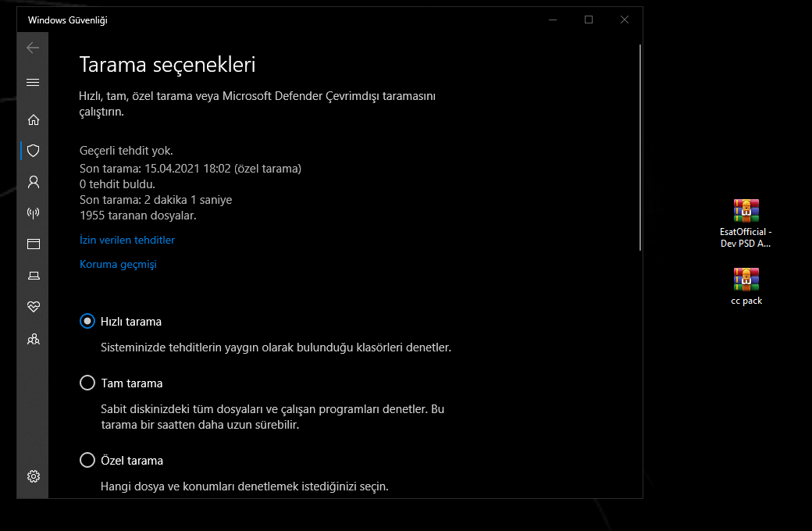The image size is (812, 531).
Task: Open the hamburger navigation menu
Action: tap(33, 82)
